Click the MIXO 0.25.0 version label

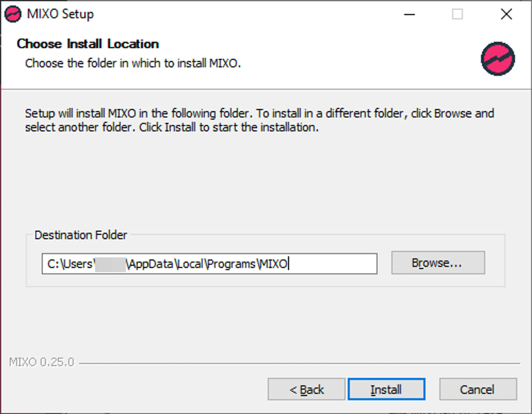click(x=41, y=362)
